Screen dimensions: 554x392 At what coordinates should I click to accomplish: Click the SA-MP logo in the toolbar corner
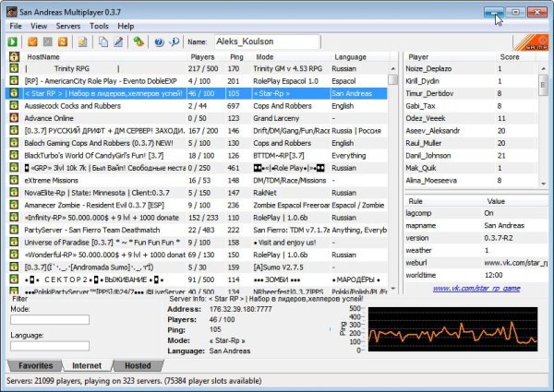tap(531, 42)
